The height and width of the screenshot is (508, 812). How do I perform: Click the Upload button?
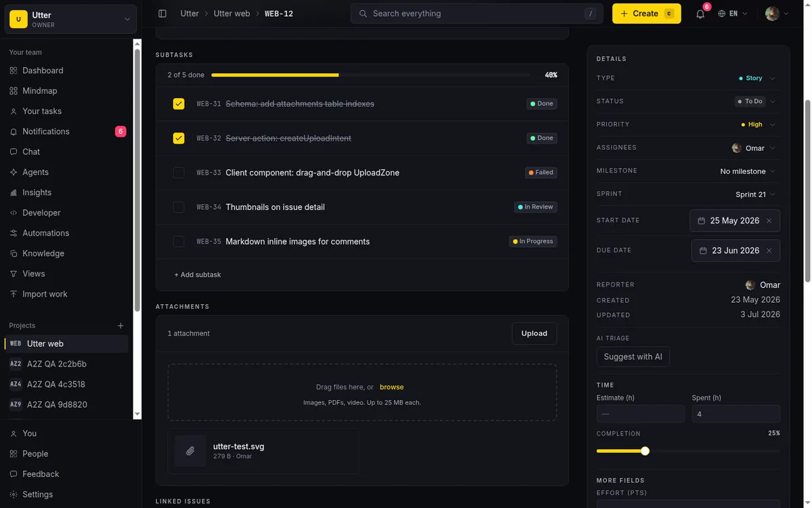point(535,333)
